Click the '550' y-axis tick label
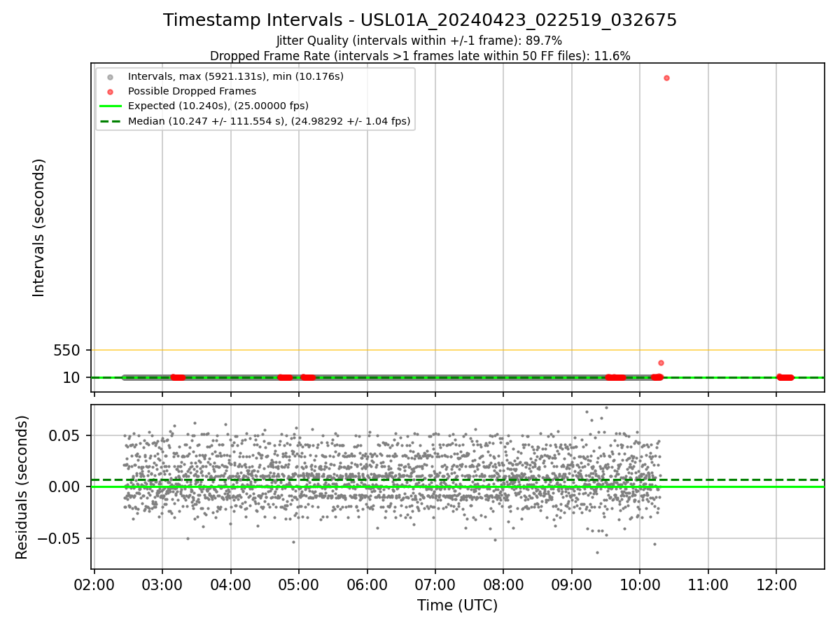Image resolution: width=840 pixels, height=630 pixels. coord(67,350)
